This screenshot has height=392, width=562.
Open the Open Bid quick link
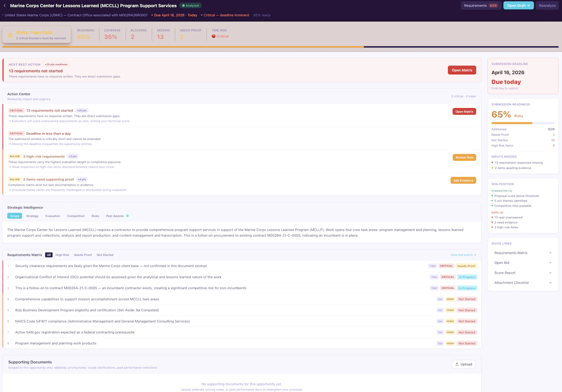click(x=523, y=263)
